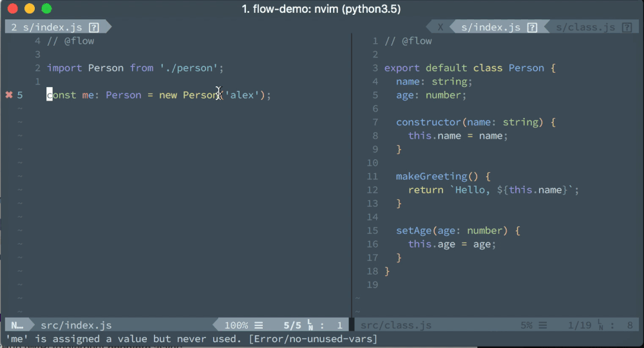Click the LN line-number icon after 5/5
Viewport: 644px width, 348px height.
click(x=311, y=325)
